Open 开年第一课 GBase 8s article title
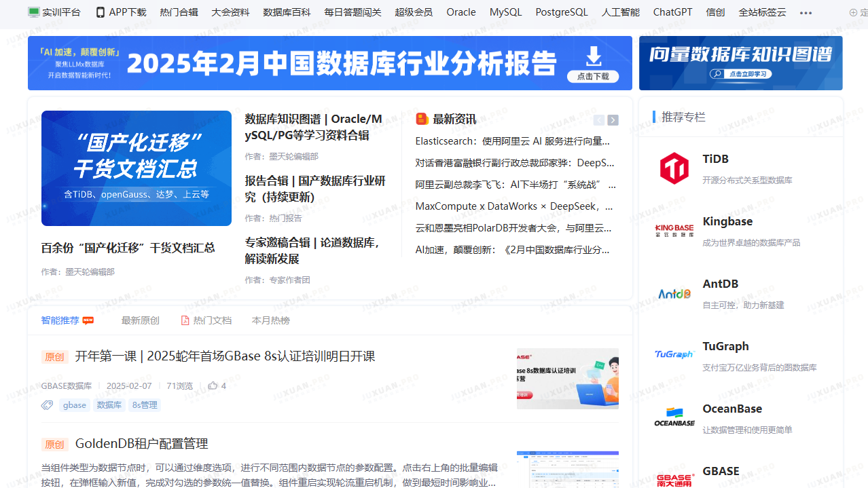The width and height of the screenshot is (868, 488). coord(225,356)
